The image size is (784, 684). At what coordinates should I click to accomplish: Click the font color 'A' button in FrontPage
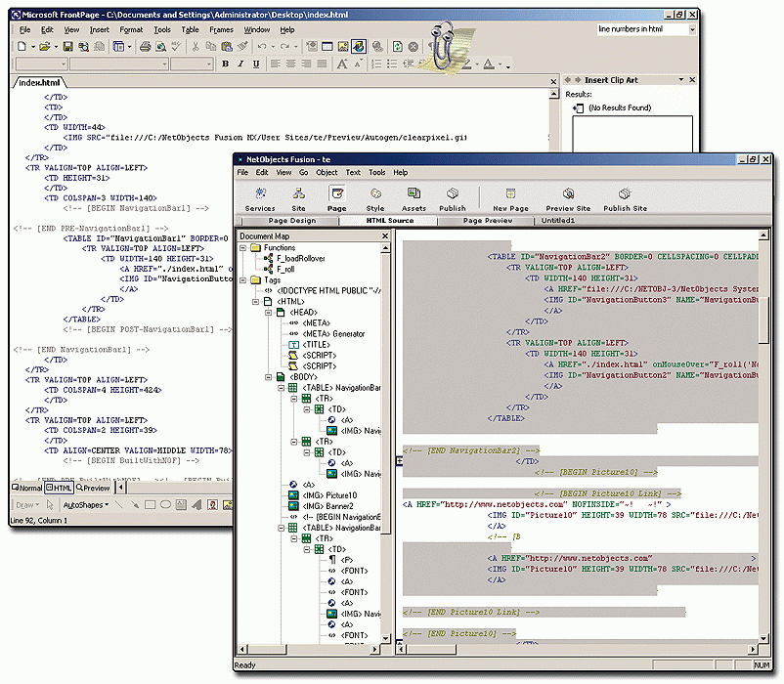[x=489, y=64]
